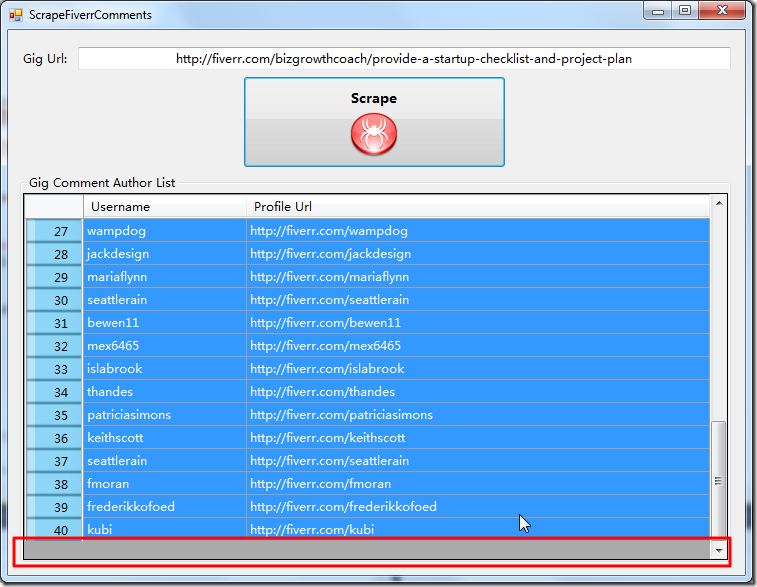Select row header 35

click(54, 415)
